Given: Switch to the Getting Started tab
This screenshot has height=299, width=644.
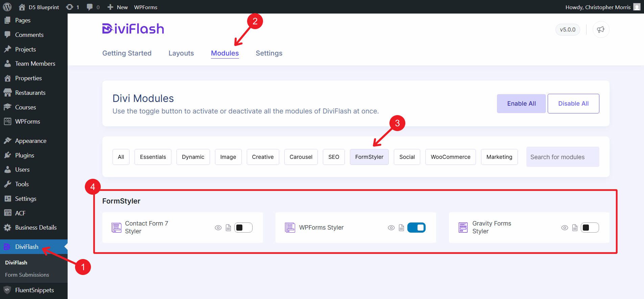Looking at the screenshot, I should pos(127,53).
